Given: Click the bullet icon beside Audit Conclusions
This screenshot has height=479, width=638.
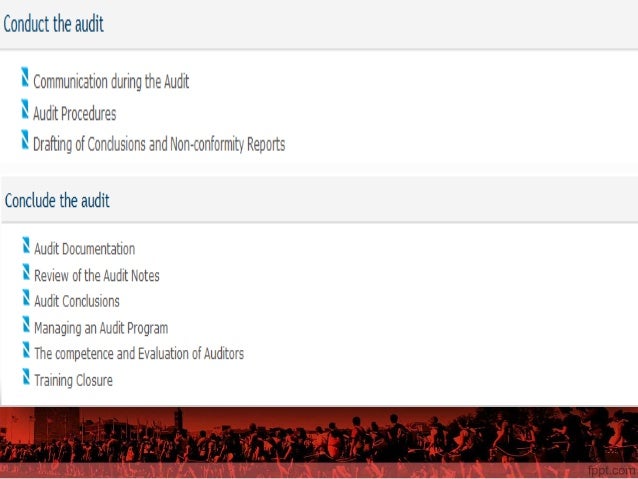Looking at the screenshot, I should click(25, 297).
